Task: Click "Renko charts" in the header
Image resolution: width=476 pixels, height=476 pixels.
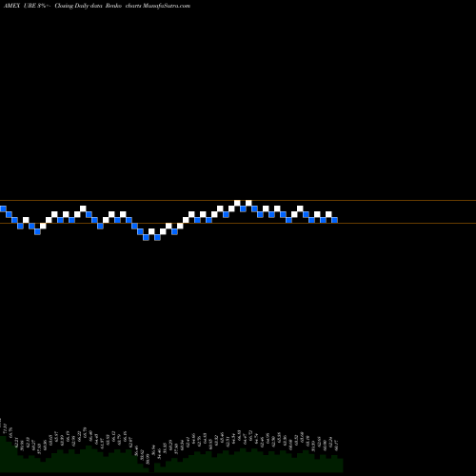Action: pos(123,6)
